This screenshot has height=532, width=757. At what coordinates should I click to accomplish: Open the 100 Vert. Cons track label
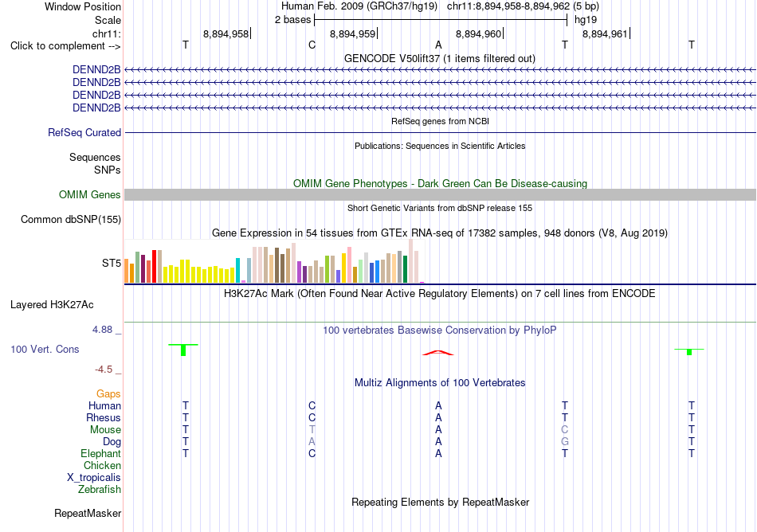coord(45,349)
